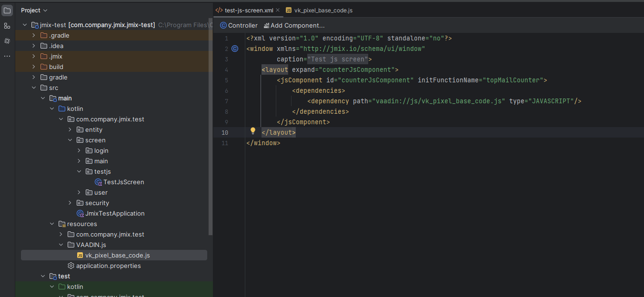The image size is (644, 297).
Task: Collapse the testjs package
Action: 79,171
